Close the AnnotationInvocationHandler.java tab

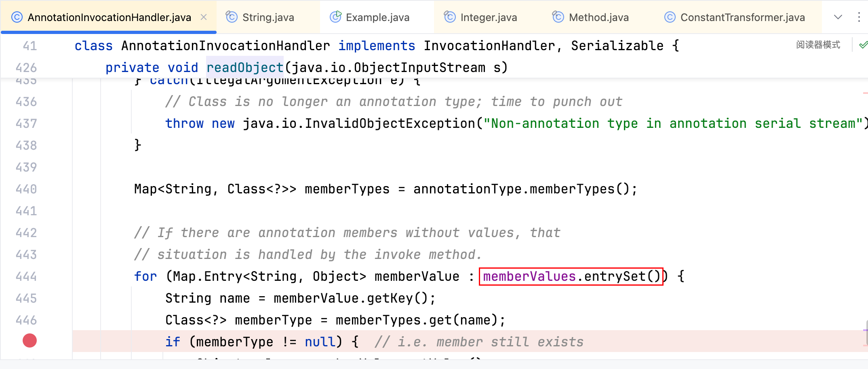click(x=204, y=17)
